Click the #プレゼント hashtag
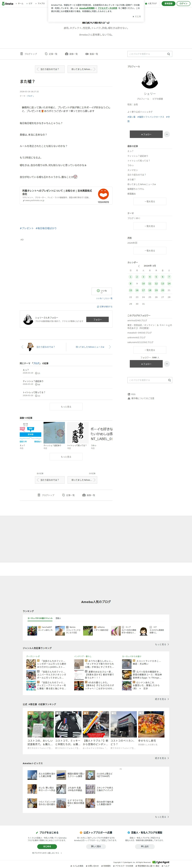This screenshot has width=192, height=868. click(27, 228)
